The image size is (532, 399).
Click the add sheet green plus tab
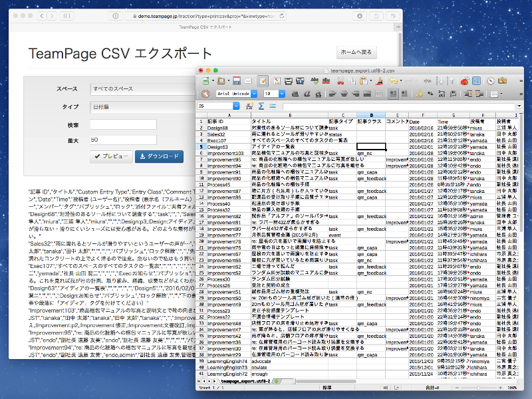pyautogui.click(x=277, y=381)
